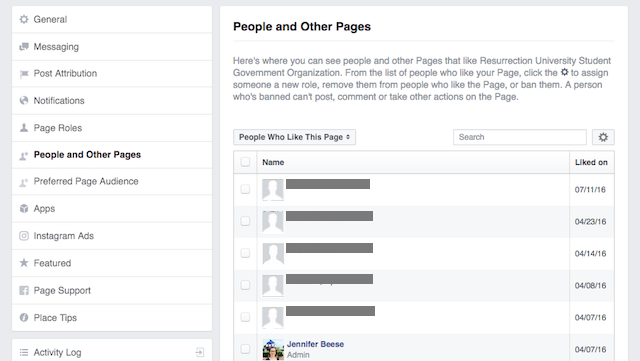This screenshot has height=361, width=640.
Task: Open Jennifer Beese profile link
Action: tap(315, 344)
